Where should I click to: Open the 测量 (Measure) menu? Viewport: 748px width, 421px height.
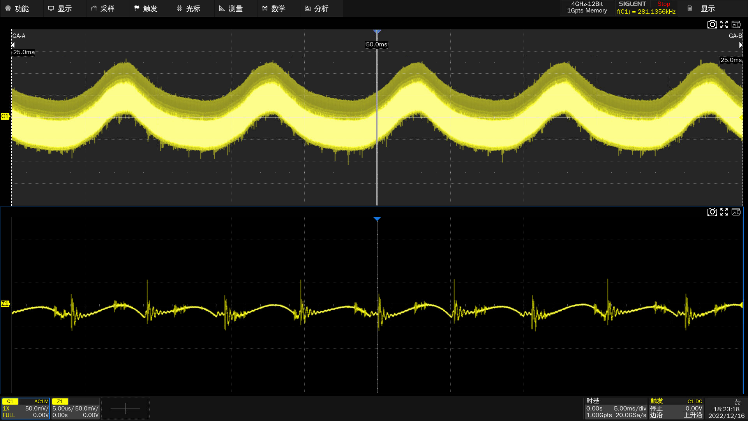231,8
